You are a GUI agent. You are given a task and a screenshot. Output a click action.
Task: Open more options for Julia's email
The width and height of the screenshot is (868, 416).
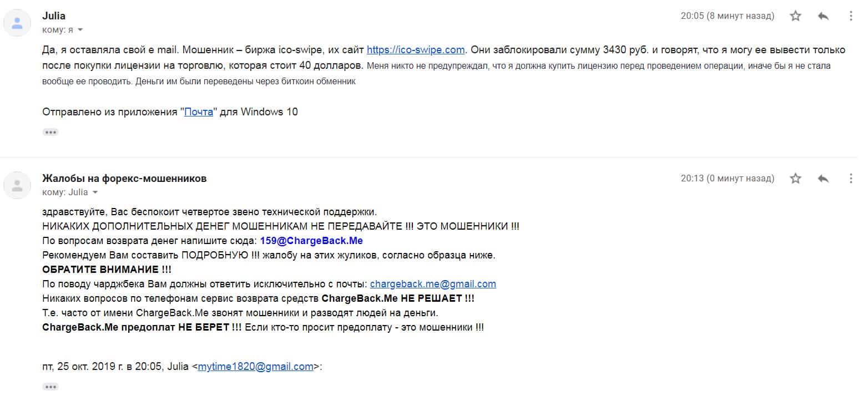tap(851, 16)
